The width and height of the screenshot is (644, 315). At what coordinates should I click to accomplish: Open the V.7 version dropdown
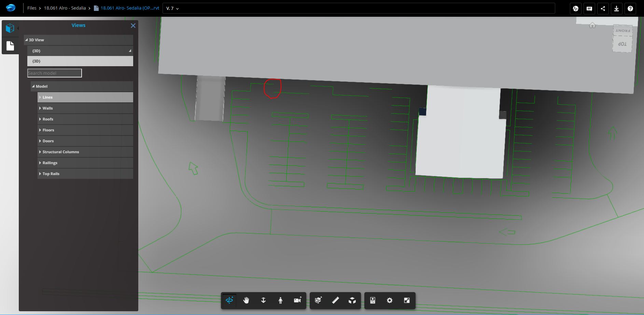click(172, 8)
